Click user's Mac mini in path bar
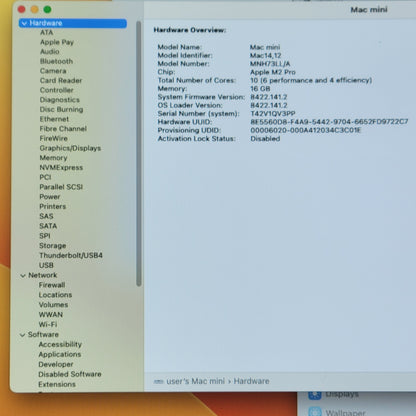The width and height of the screenshot is (416, 416). [x=195, y=381]
